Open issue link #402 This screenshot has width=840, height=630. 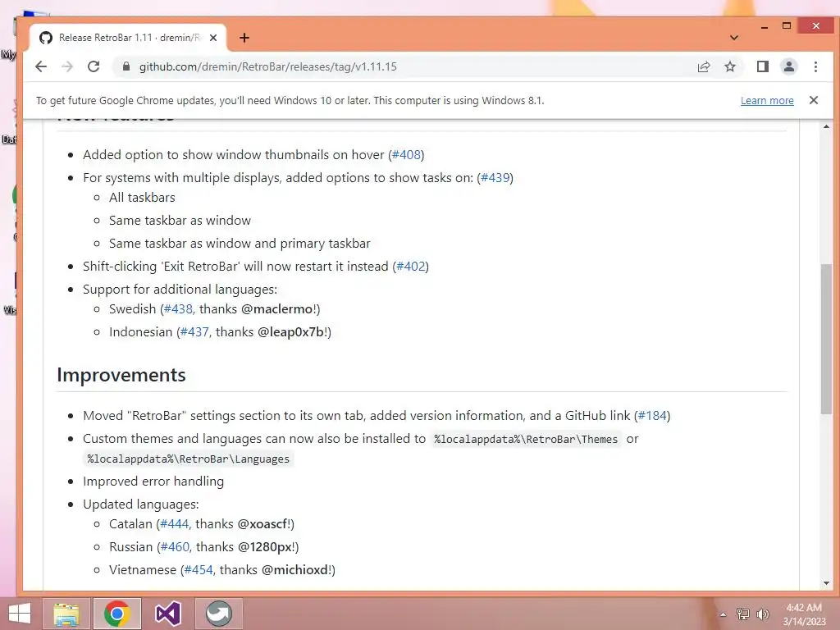click(x=410, y=267)
